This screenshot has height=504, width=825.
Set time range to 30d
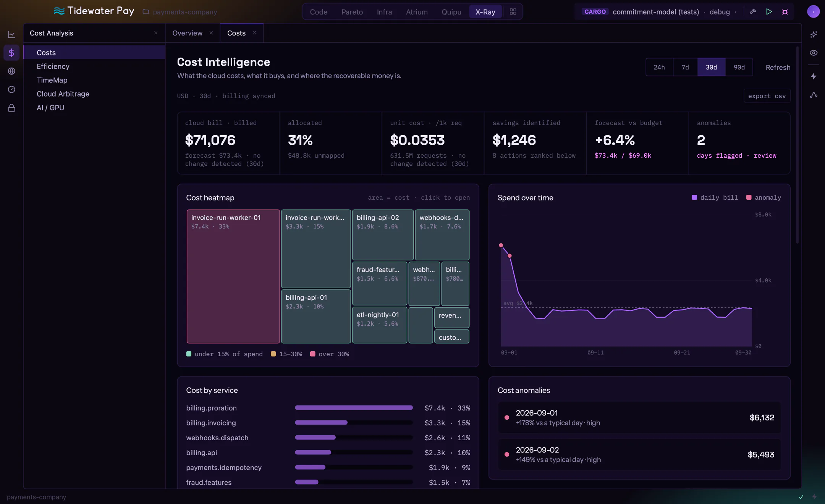711,67
